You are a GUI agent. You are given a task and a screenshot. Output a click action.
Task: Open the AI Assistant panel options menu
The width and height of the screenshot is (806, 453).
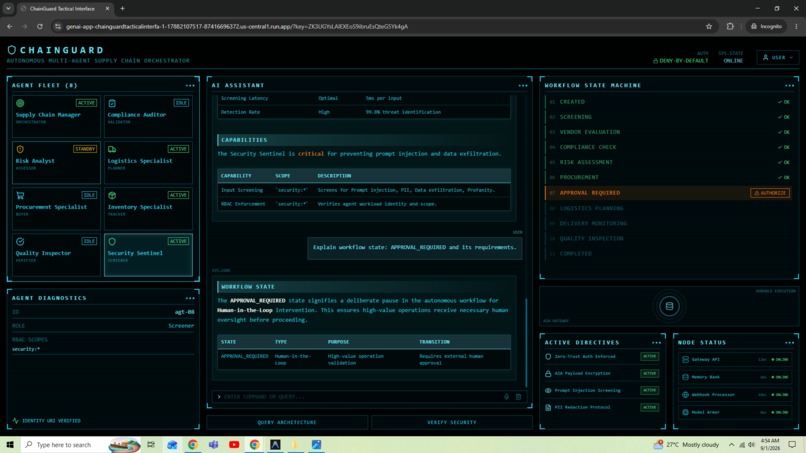pos(523,85)
